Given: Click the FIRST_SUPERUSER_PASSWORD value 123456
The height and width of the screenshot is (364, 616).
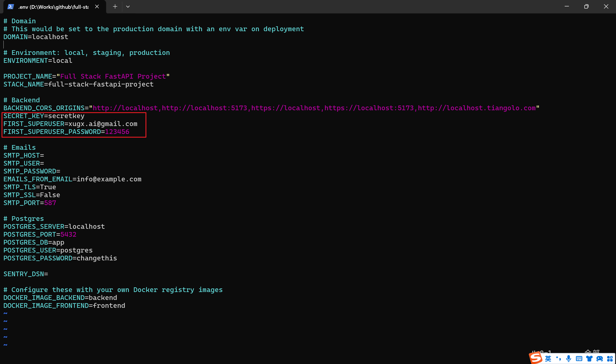Looking at the screenshot, I should pos(117,132).
